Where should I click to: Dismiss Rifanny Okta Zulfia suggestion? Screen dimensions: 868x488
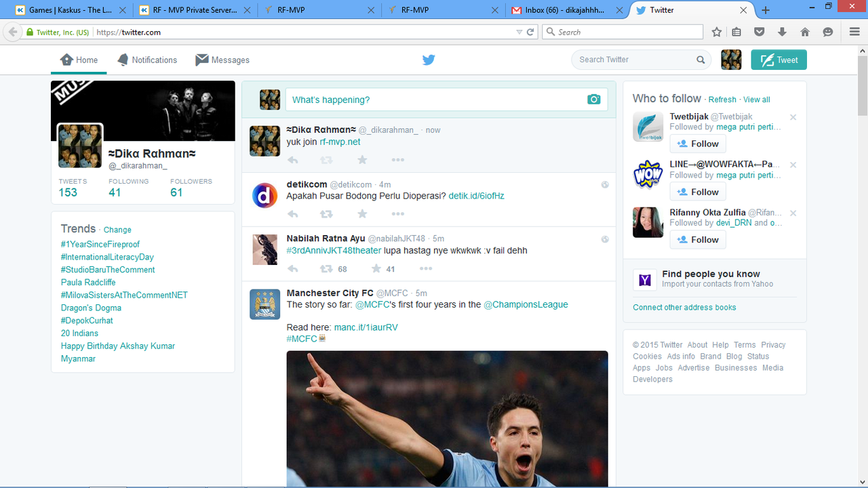click(793, 213)
